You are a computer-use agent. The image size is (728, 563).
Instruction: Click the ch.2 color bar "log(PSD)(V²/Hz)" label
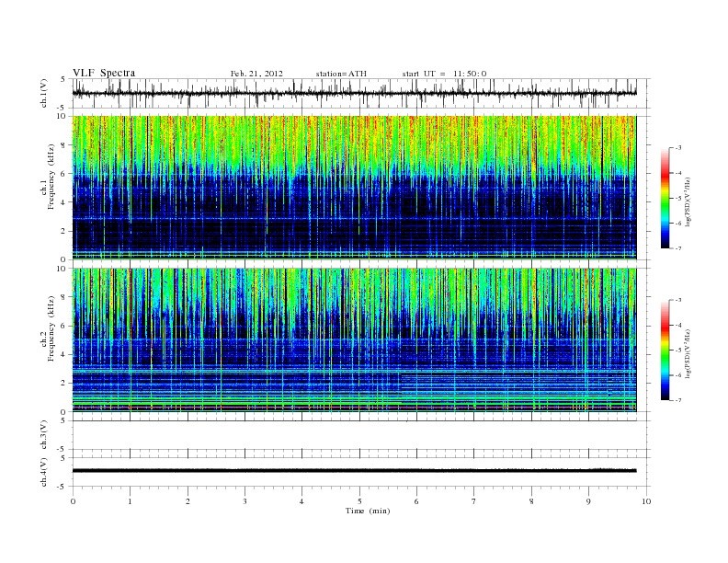(688, 353)
